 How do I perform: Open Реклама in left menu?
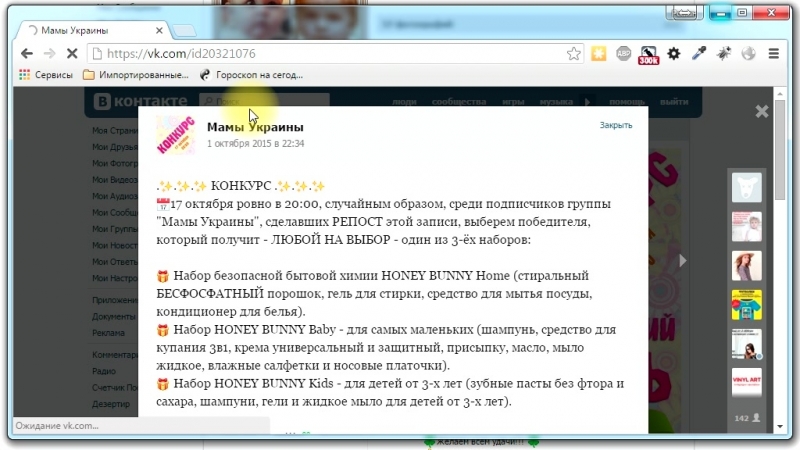coord(108,333)
